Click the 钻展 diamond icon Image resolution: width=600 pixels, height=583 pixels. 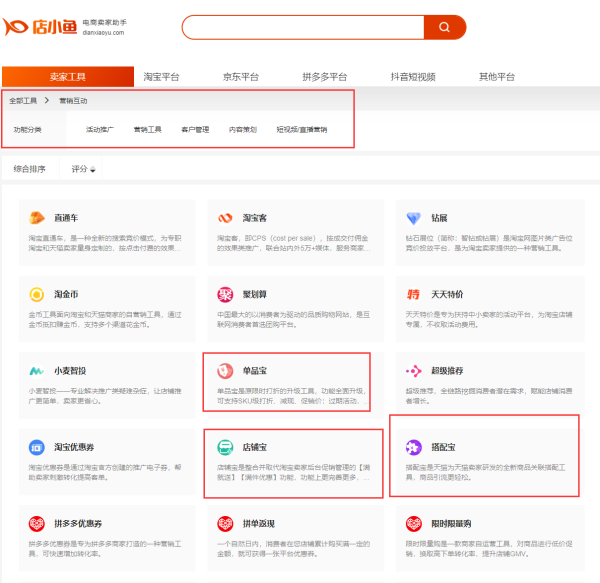click(x=414, y=218)
